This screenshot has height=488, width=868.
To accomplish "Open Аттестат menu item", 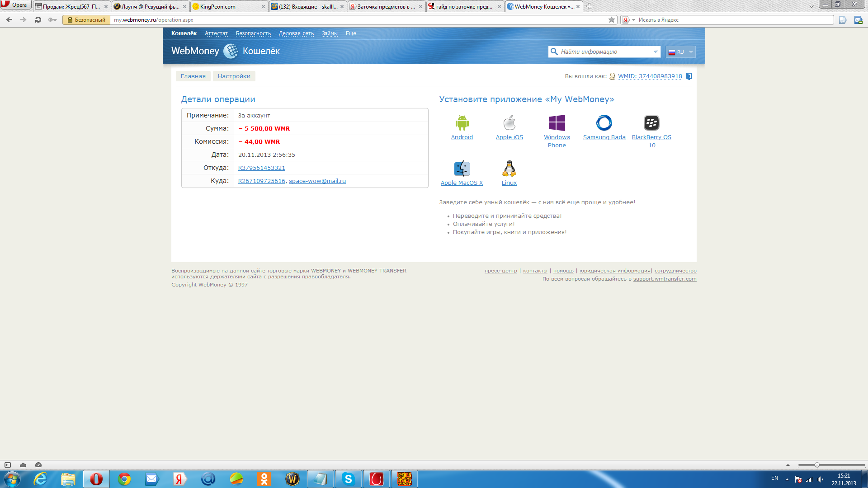I will pos(216,33).
